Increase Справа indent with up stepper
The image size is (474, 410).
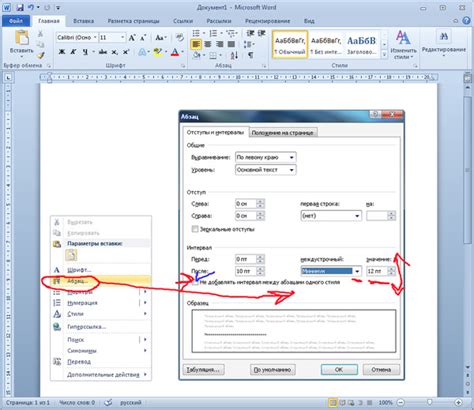click(x=260, y=213)
